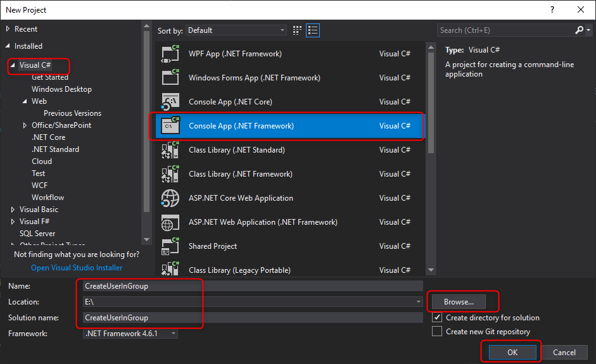The height and width of the screenshot is (364, 596).
Task: Switch to medium icons list view
Action: [x=313, y=30]
